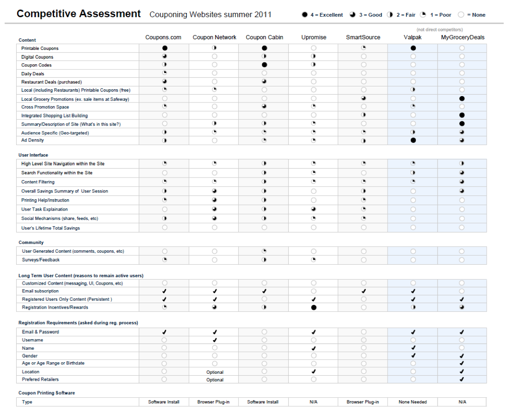This screenshot has width=506, height=420.
Task: Click the 'Cross Promotion Space' row label
Action: [x=45, y=107]
